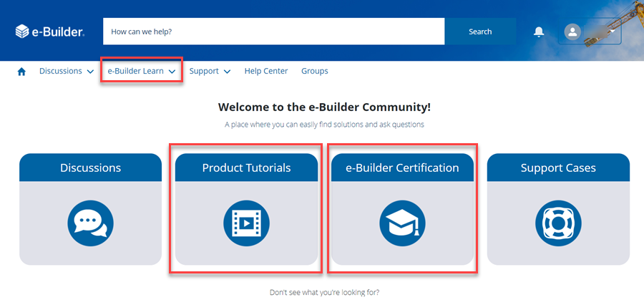Viewport: 644px width, 305px height.
Task: Click the Support Cases lifebuoy icon
Action: click(558, 222)
